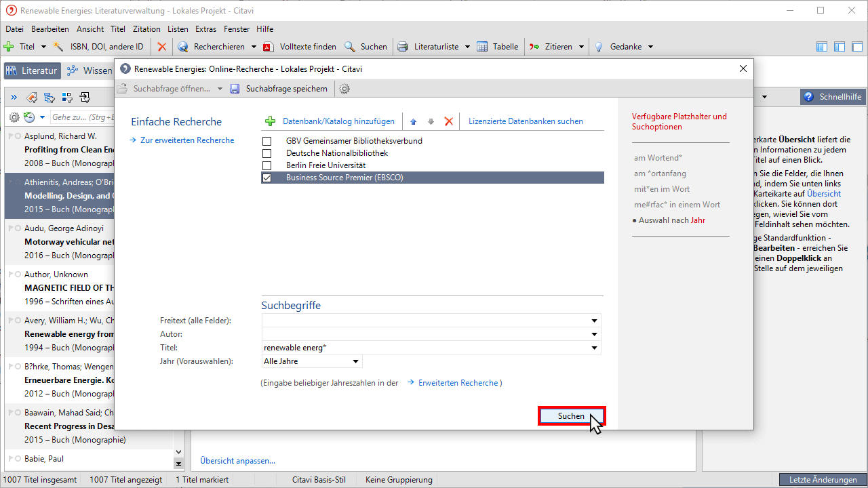
Task: Click the clock history icon
Action: tap(29, 117)
